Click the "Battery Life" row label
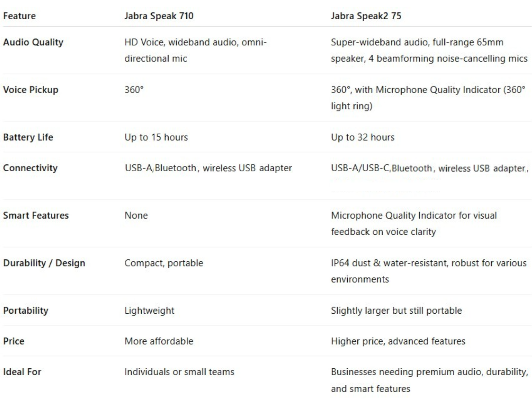 28,137
